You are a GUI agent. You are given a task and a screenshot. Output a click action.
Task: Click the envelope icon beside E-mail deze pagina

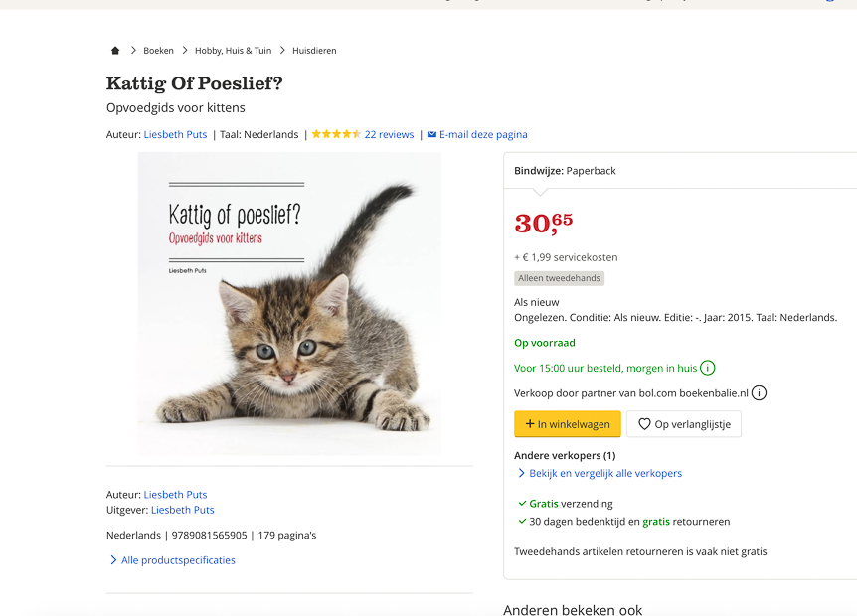click(431, 135)
